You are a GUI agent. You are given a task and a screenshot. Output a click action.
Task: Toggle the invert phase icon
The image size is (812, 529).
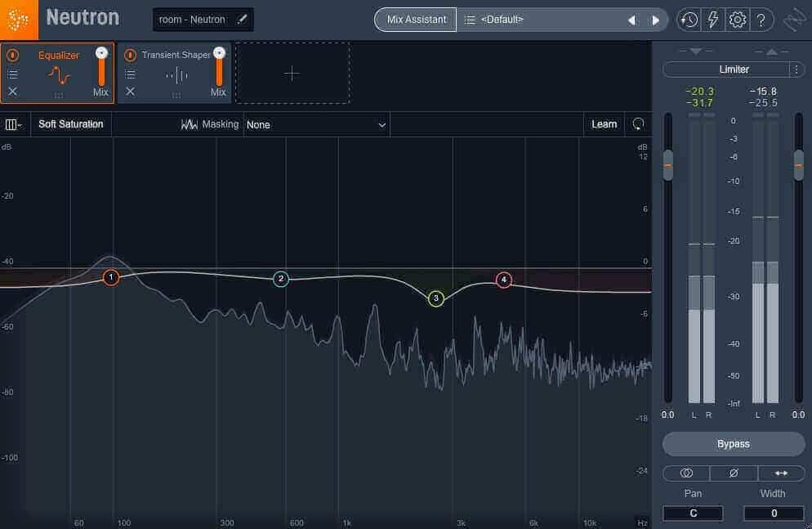[x=734, y=473]
